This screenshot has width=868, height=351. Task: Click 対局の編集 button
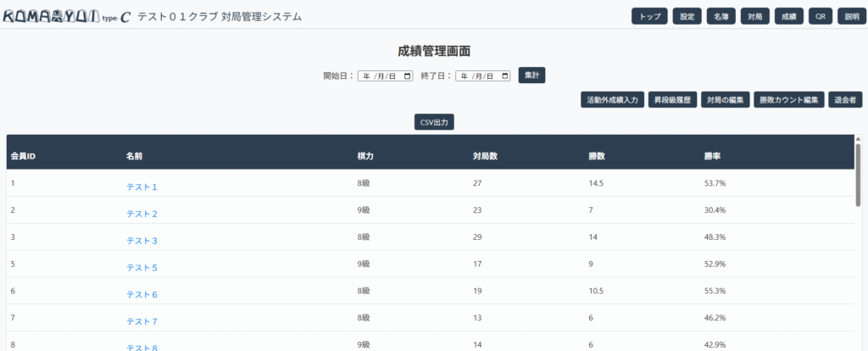click(726, 99)
